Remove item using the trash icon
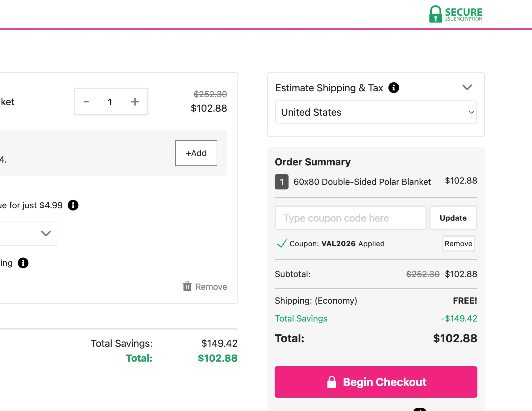Viewport: 532px width, 411px height. [187, 287]
